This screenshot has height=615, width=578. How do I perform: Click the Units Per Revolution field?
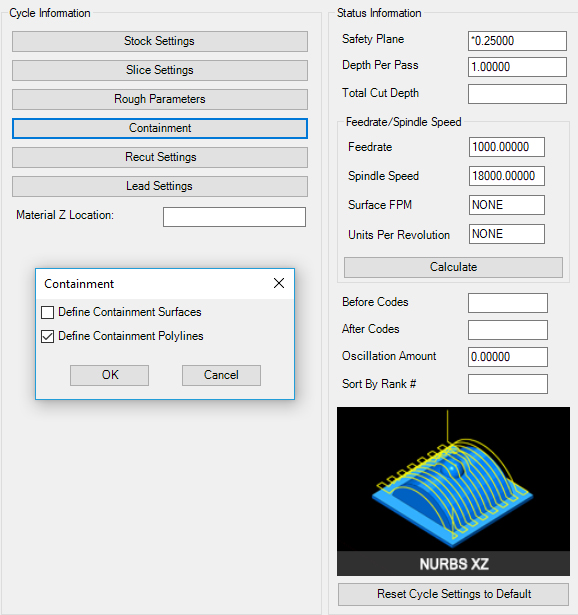tap(507, 234)
